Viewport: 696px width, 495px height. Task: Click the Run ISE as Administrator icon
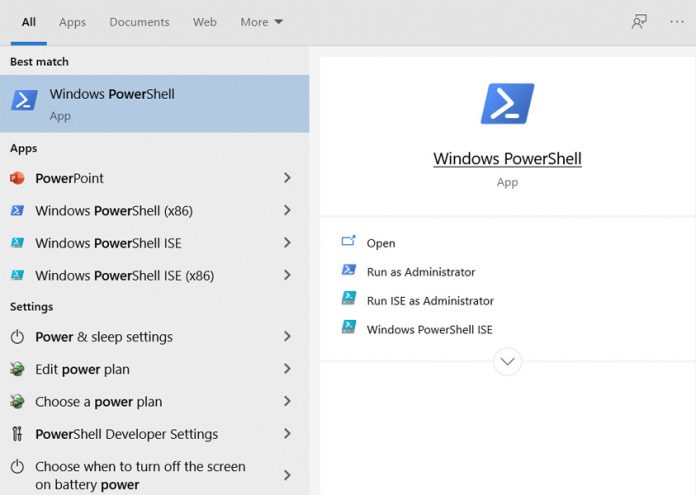pos(348,298)
